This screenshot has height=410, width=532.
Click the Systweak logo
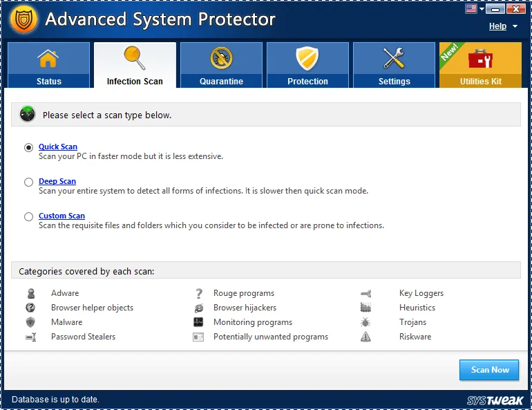(x=495, y=400)
